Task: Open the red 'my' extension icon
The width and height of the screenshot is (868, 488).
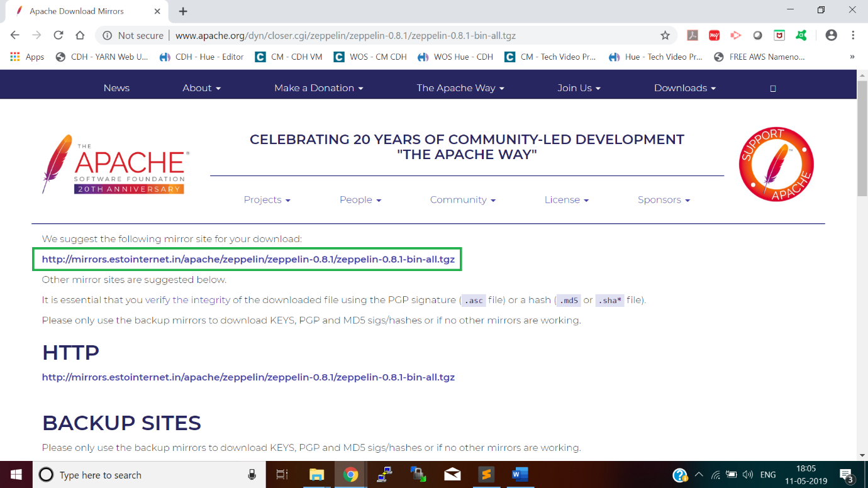Action: (x=714, y=36)
